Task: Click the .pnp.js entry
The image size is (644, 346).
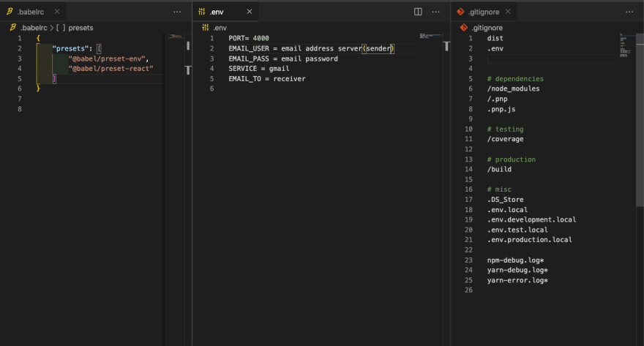Action: click(501, 109)
